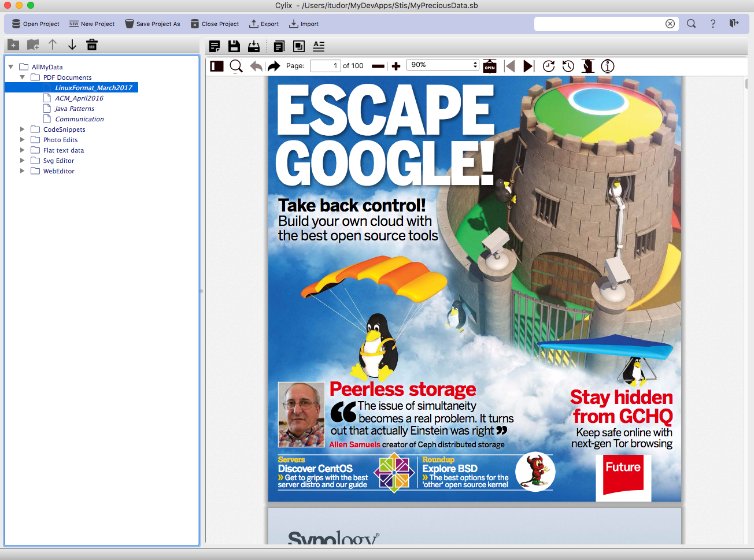This screenshot has width=754, height=560.
Task: Expand the Flat text data folder
Action: 23,150
